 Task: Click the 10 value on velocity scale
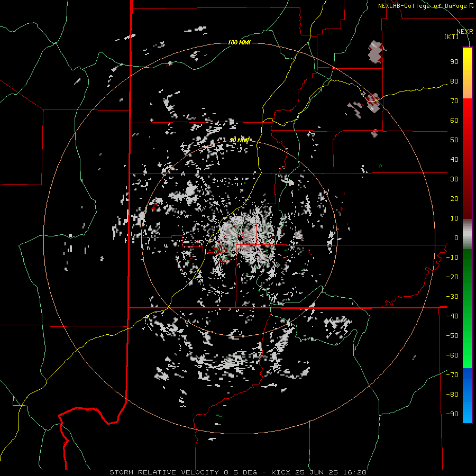coord(454,218)
